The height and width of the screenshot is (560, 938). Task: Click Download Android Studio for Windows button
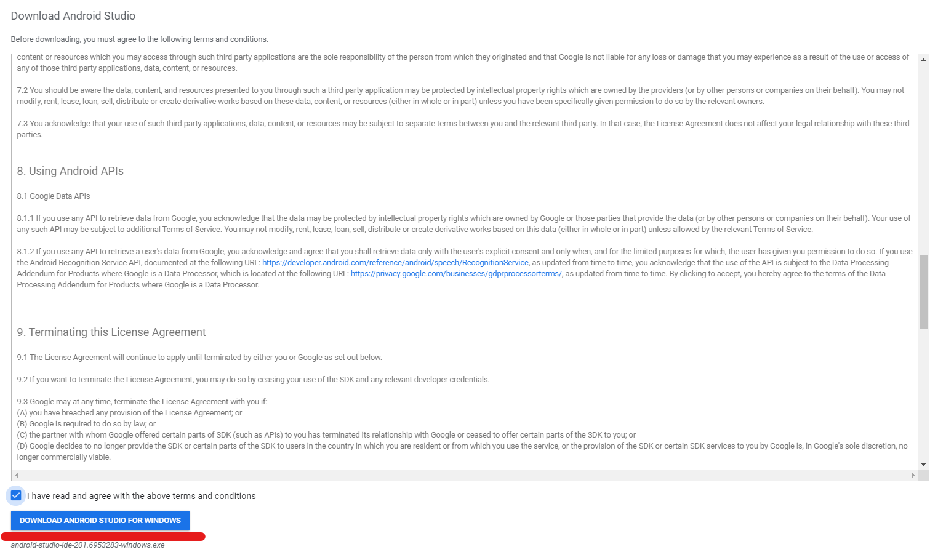coord(100,520)
